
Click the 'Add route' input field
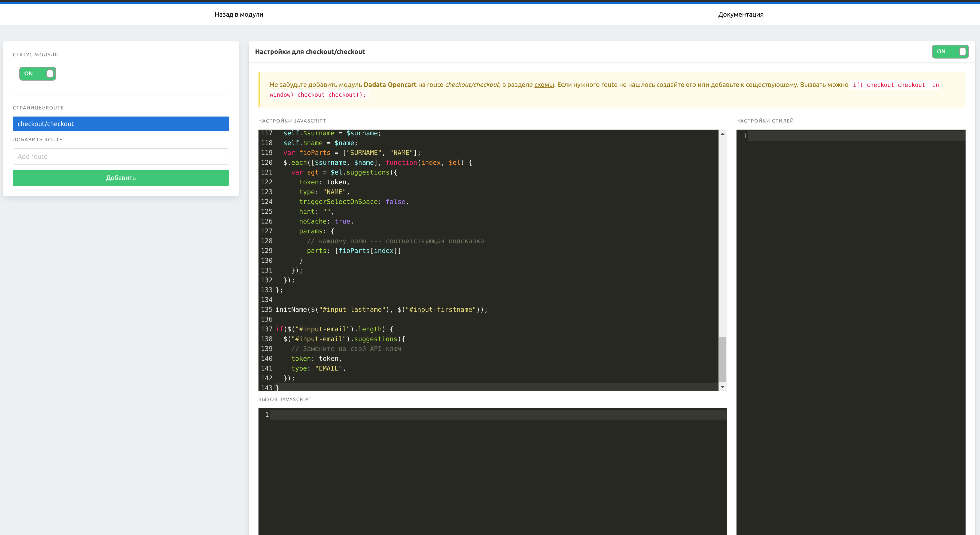(121, 156)
